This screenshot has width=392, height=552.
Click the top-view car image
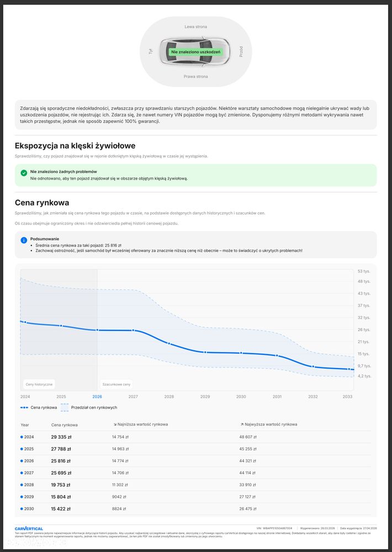point(196,51)
